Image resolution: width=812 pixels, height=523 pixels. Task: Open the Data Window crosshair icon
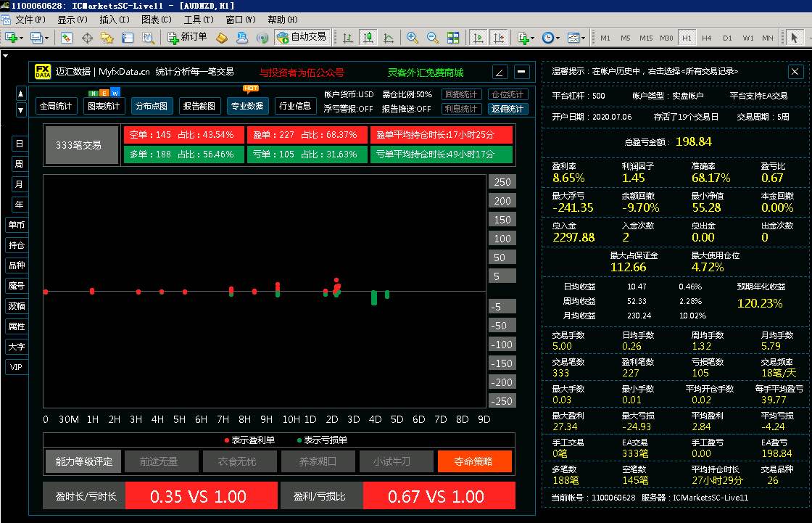87,38
